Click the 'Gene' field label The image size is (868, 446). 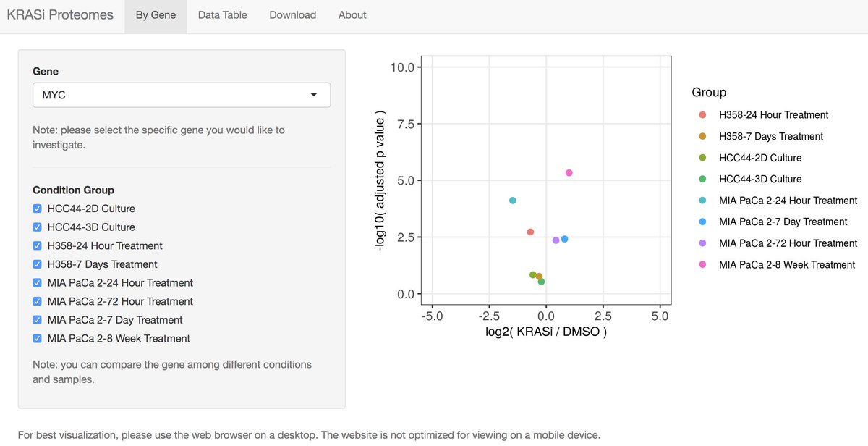[46, 72]
